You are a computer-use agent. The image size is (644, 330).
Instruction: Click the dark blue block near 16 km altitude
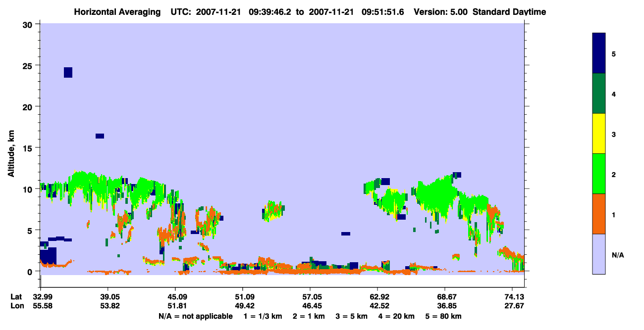click(100, 136)
